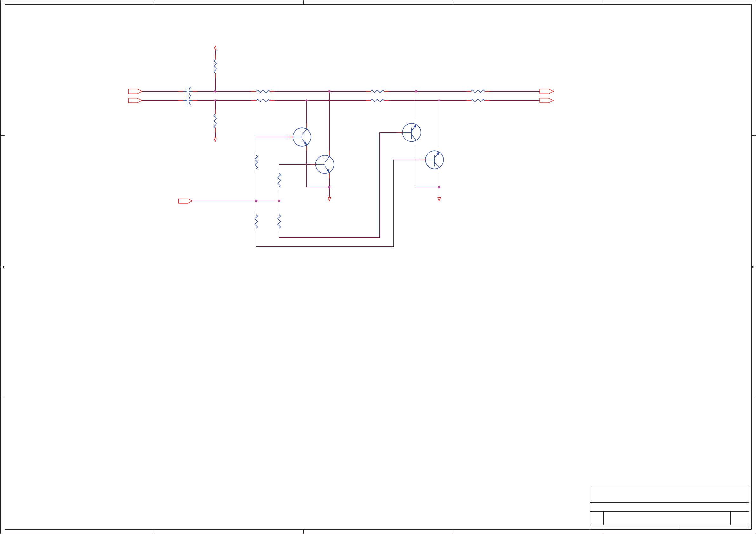The image size is (756, 534).
Task: Click the lower output port at far right
Action: (x=546, y=100)
